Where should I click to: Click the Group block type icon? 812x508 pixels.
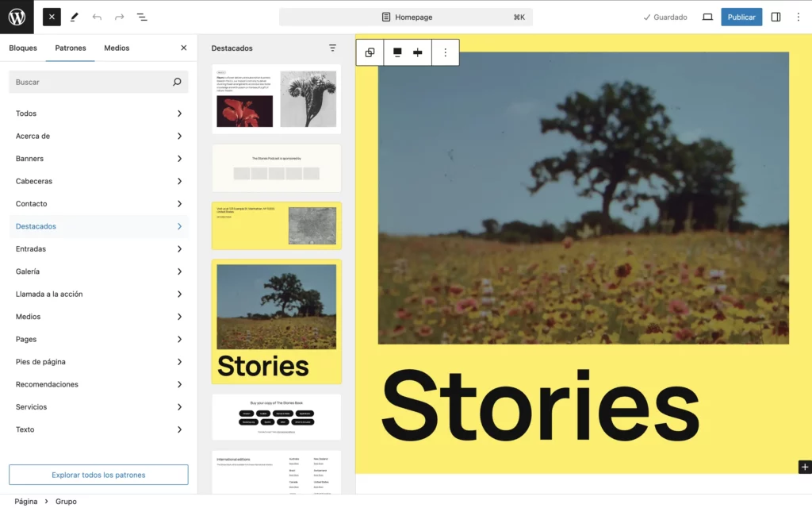pos(370,52)
